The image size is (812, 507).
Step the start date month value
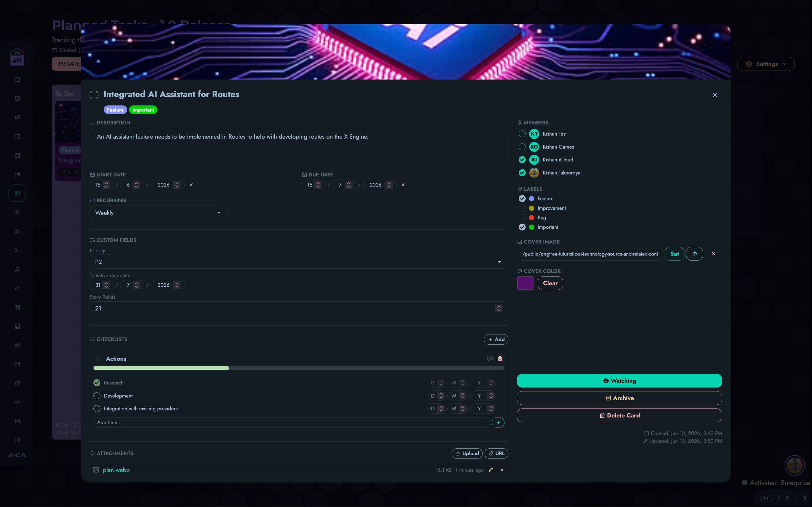(x=136, y=185)
